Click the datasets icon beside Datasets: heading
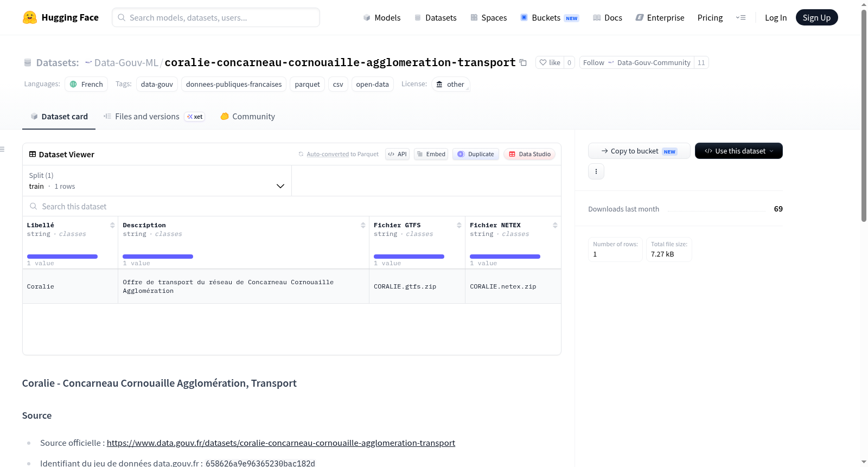This screenshot has height=467, width=868. point(28,62)
